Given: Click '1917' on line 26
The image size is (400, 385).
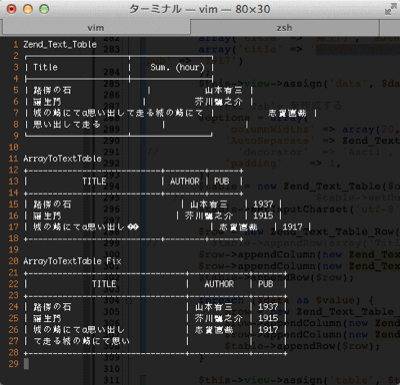Looking at the screenshot, I should pyautogui.click(x=268, y=330).
